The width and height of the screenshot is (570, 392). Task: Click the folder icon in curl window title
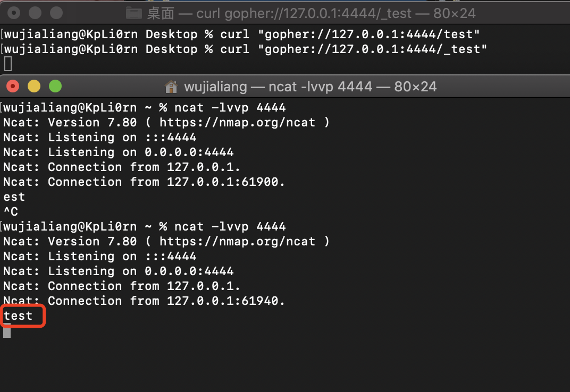click(x=133, y=13)
